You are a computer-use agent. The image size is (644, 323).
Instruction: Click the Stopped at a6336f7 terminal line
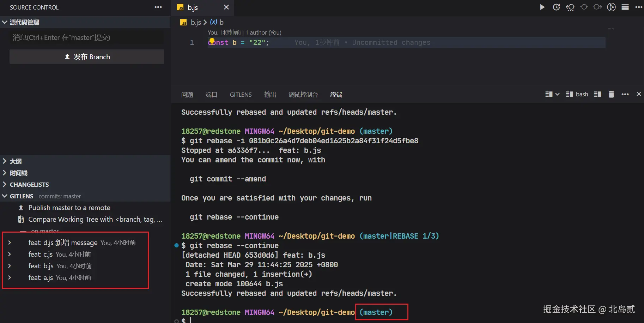[x=251, y=150]
